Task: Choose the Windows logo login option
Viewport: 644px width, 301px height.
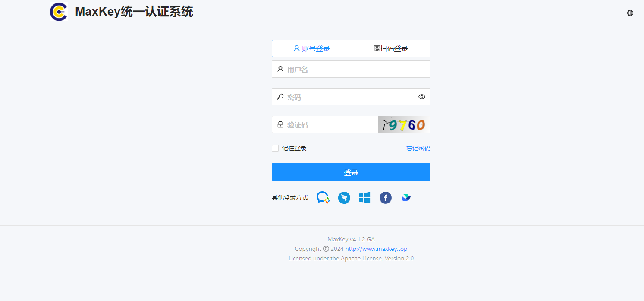Action: [x=364, y=198]
